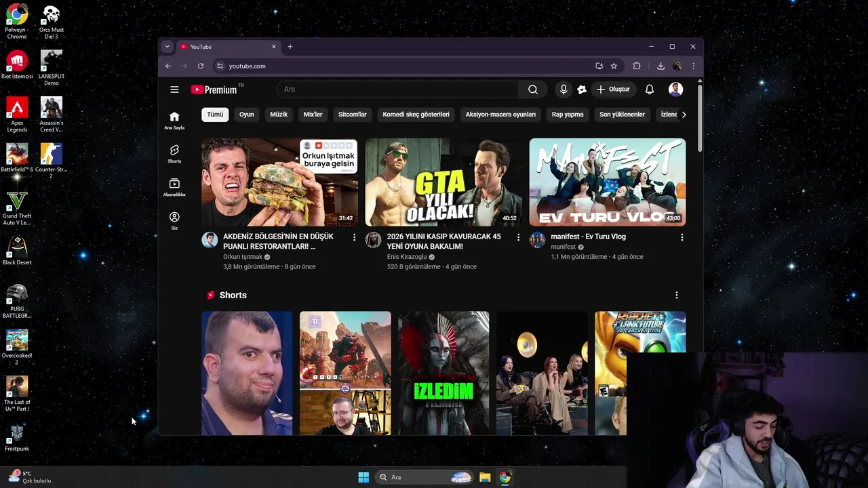Open Chrome tab search dropdown arrow
This screenshot has width=868, height=488.
point(167,47)
